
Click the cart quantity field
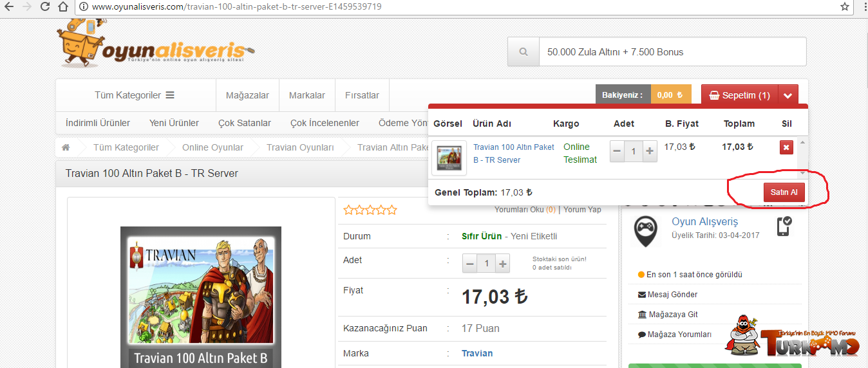(634, 151)
